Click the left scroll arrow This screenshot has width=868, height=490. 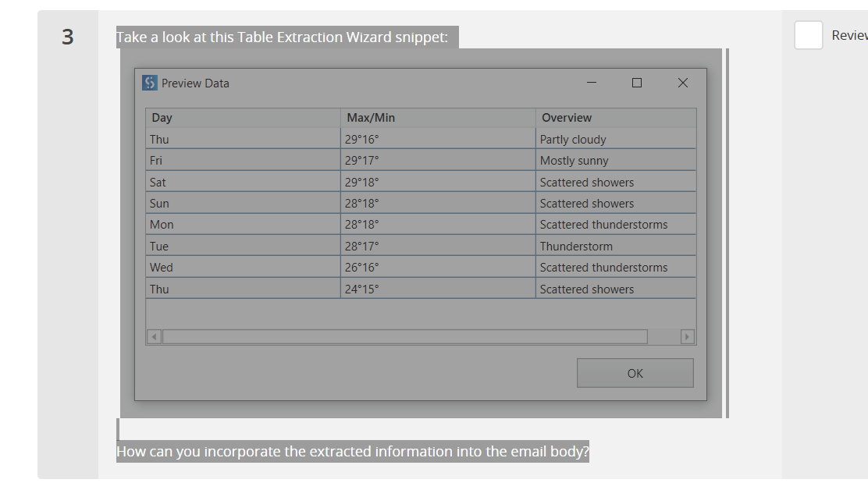point(154,337)
